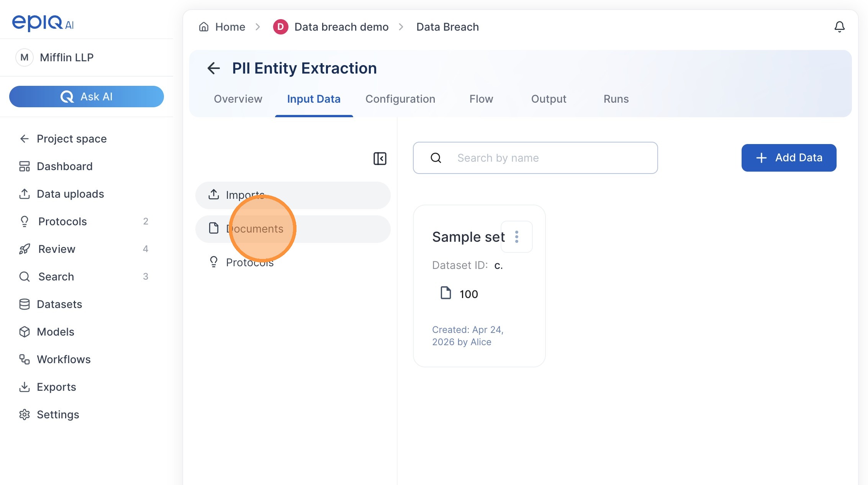Screen dimensions: 868x485
Task: Switch to the Runs tab
Action: tap(616, 99)
